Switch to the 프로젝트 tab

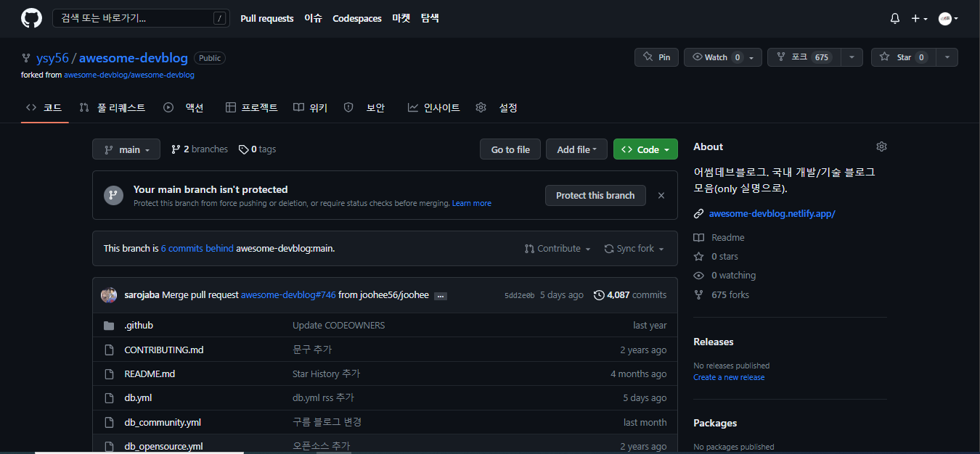tap(252, 107)
